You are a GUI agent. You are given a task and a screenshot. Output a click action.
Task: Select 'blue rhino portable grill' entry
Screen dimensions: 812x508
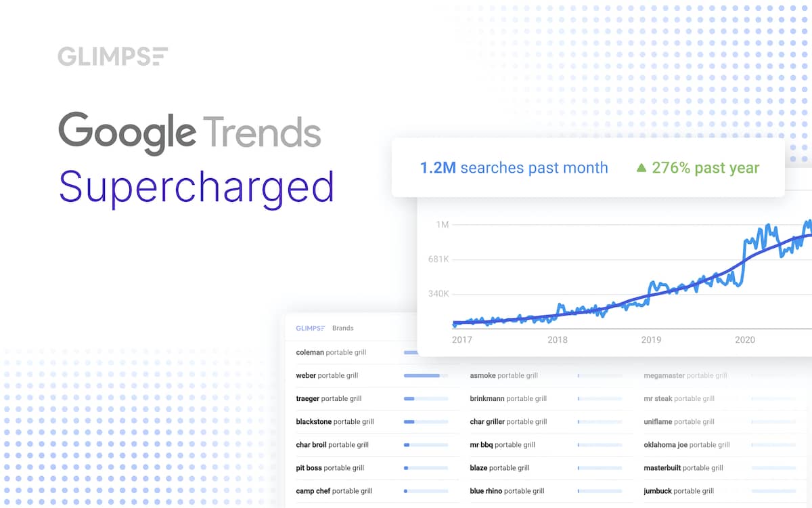[507, 491]
